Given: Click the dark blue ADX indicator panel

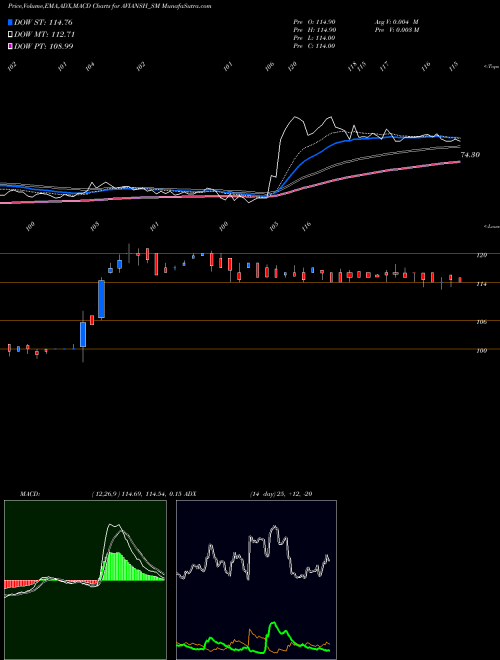Looking at the screenshot, I should pos(256,580).
